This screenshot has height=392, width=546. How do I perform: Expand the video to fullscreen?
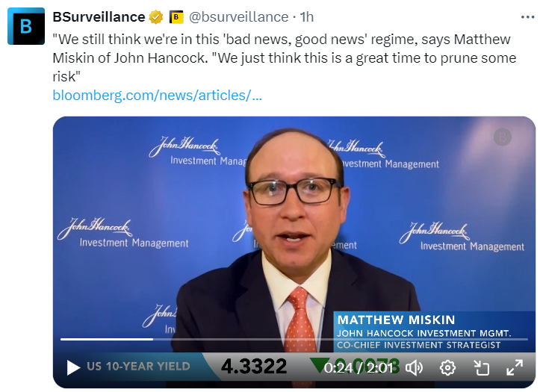(515, 367)
